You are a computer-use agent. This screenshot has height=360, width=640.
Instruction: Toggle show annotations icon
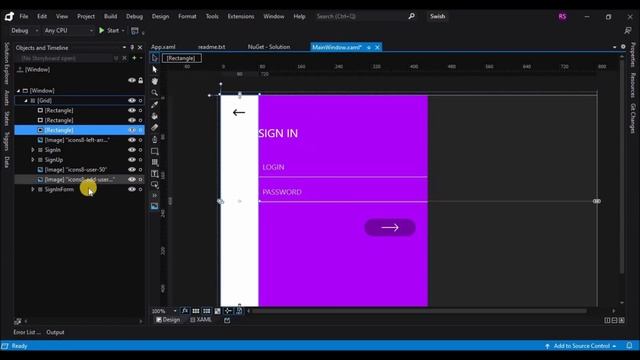point(239,311)
